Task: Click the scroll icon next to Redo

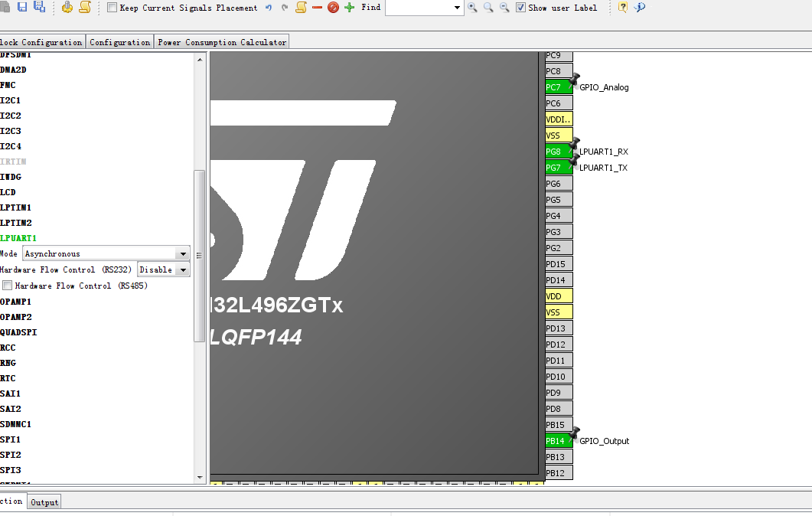Action: coord(301,7)
